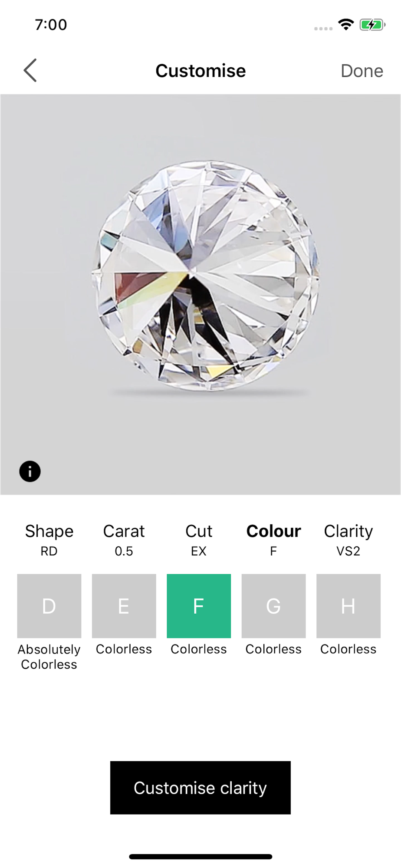Click the Customise clarity button
The height and width of the screenshot is (868, 401).
[x=200, y=788]
